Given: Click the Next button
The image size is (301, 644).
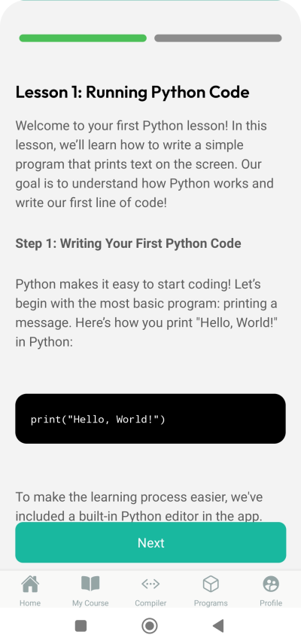Looking at the screenshot, I should [x=150, y=542].
